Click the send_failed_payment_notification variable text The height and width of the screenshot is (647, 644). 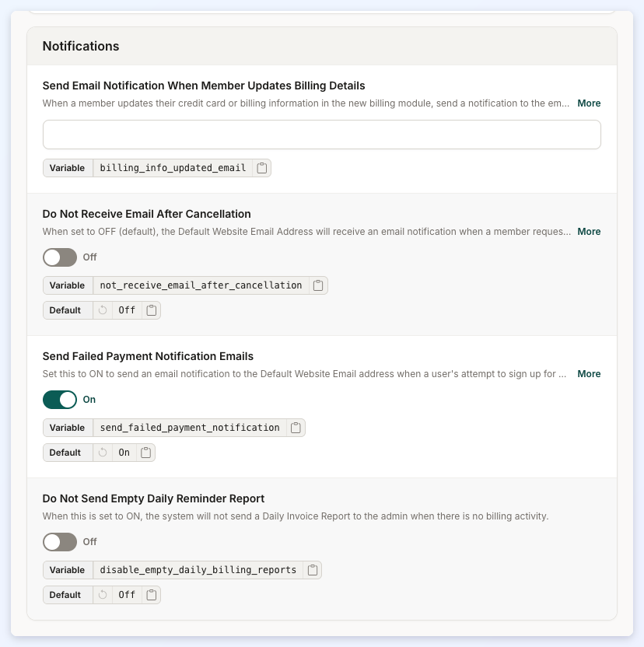190,428
